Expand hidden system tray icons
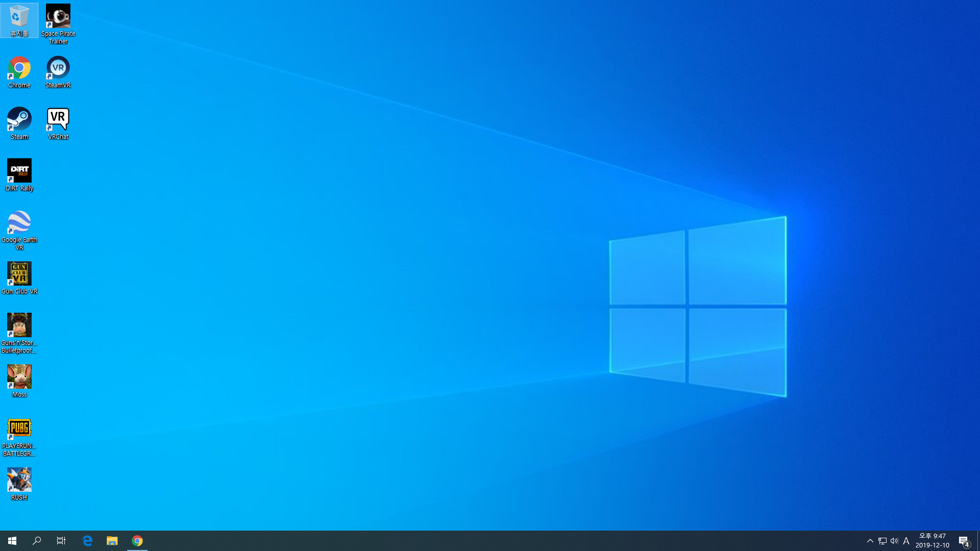The image size is (980, 551). 870,541
